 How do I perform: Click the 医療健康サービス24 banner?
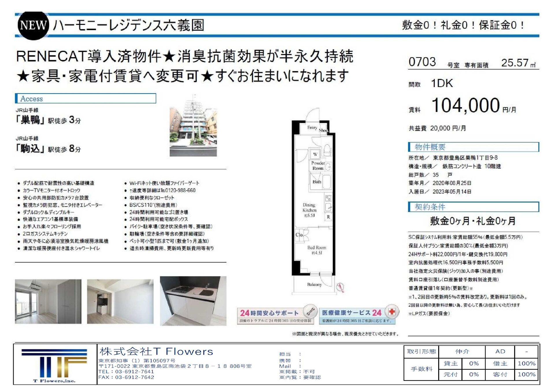(359, 315)
